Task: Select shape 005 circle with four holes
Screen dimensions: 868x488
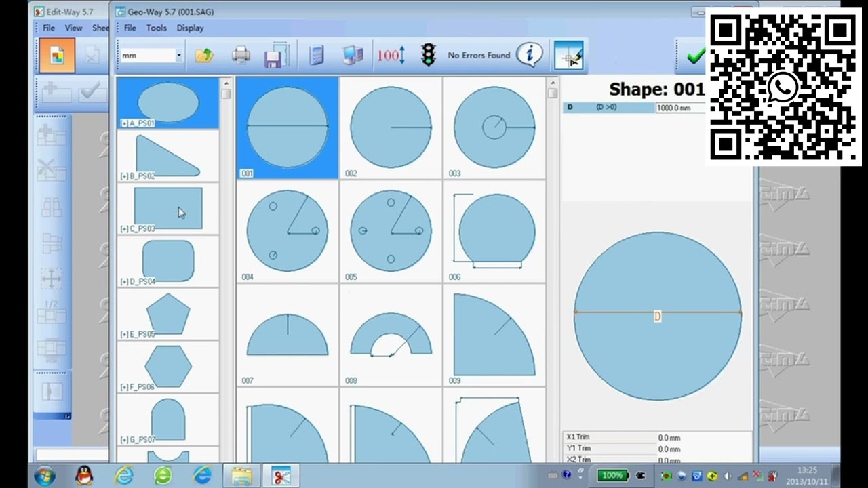Action: (391, 232)
